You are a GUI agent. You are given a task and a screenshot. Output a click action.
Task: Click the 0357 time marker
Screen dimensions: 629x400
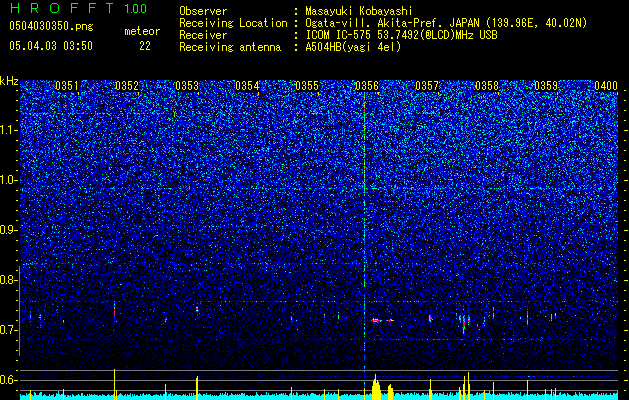point(427,86)
